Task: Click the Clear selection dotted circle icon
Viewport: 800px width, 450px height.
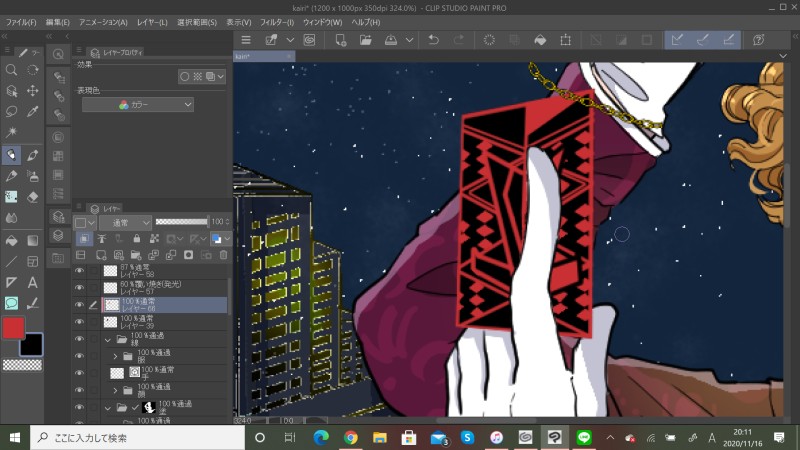Action: tap(489, 40)
